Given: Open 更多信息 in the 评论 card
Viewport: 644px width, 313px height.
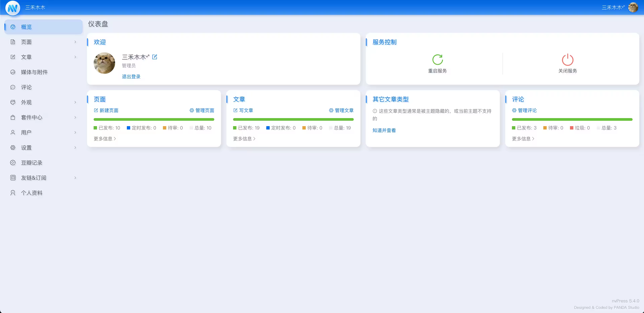Looking at the screenshot, I should [523, 139].
